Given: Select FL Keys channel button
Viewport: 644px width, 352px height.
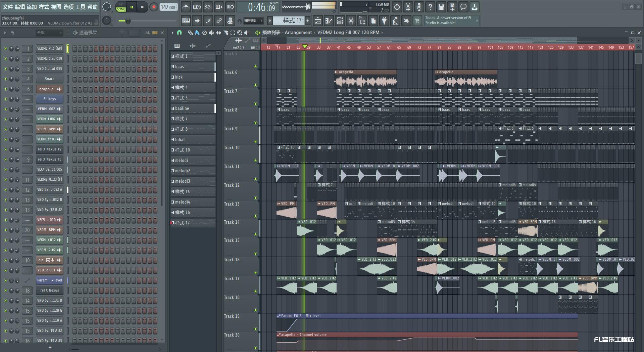Looking at the screenshot, I should 50,99.
